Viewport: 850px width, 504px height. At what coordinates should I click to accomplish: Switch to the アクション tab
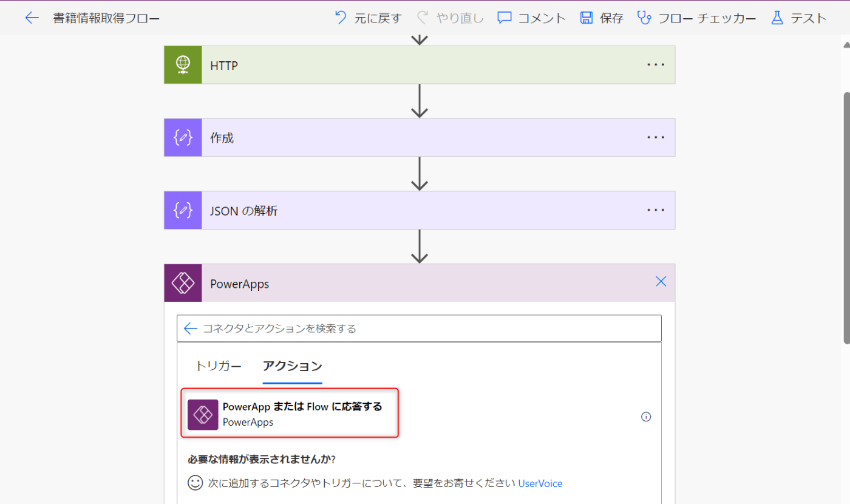292,366
